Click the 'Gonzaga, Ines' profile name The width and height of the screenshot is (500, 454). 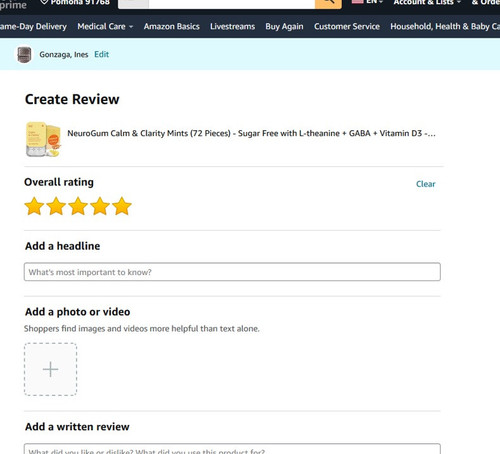click(x=64, y=55)
